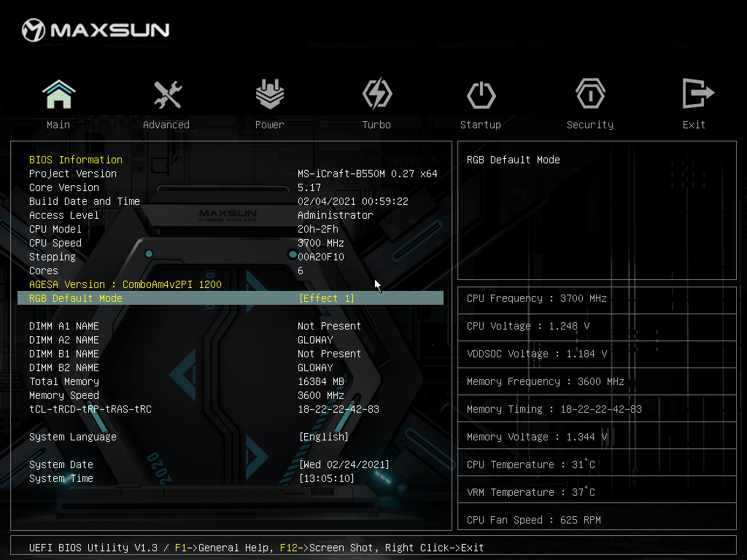This screenshot has width=747, height=560.
Task: Edit the System Time value field
Action: point(326,478)
